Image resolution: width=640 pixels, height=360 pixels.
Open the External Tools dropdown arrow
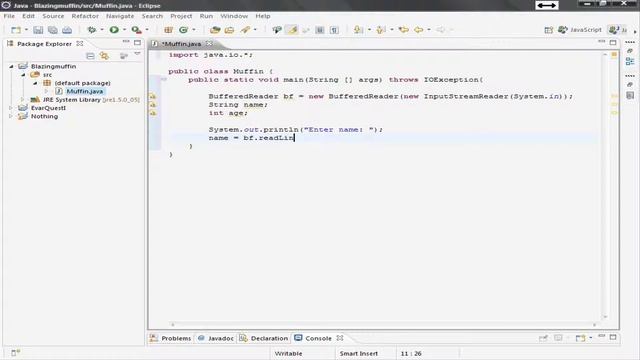147,30
